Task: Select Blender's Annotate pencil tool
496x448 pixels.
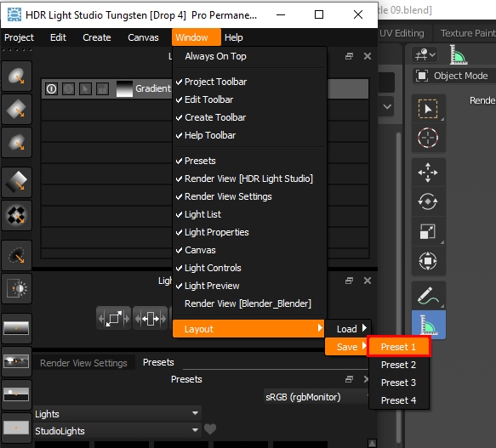Action: coord(428,296)
